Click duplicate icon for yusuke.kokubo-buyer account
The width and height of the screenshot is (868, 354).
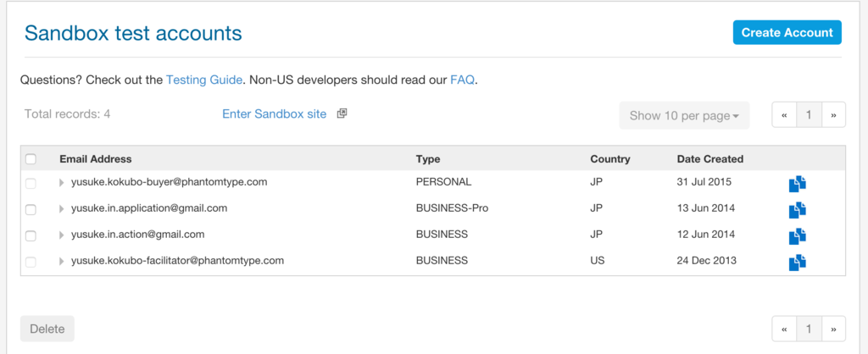pyautogui.click(x=797, y=183)
